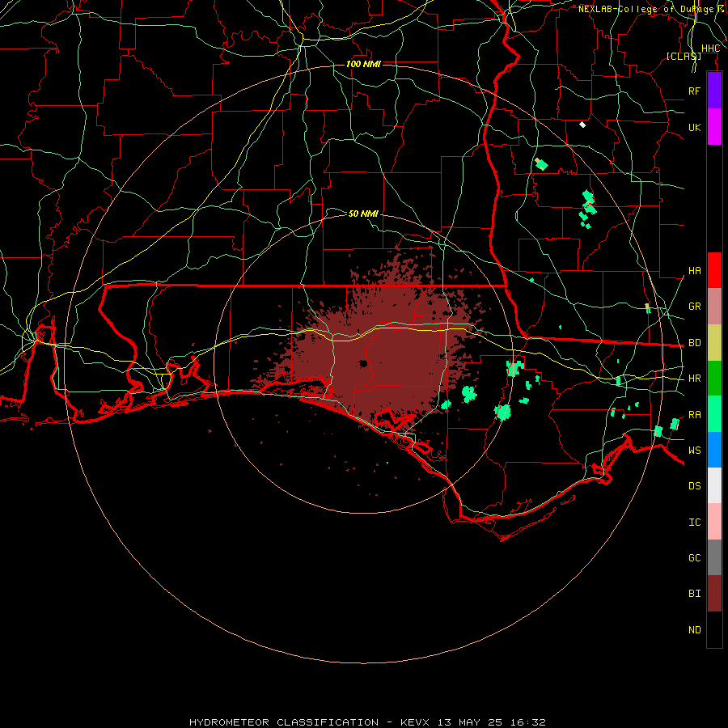This screenshot has width=728, height=728.
Task: Select the GR dusty-pink legend swatch
Action: (714, 307)
